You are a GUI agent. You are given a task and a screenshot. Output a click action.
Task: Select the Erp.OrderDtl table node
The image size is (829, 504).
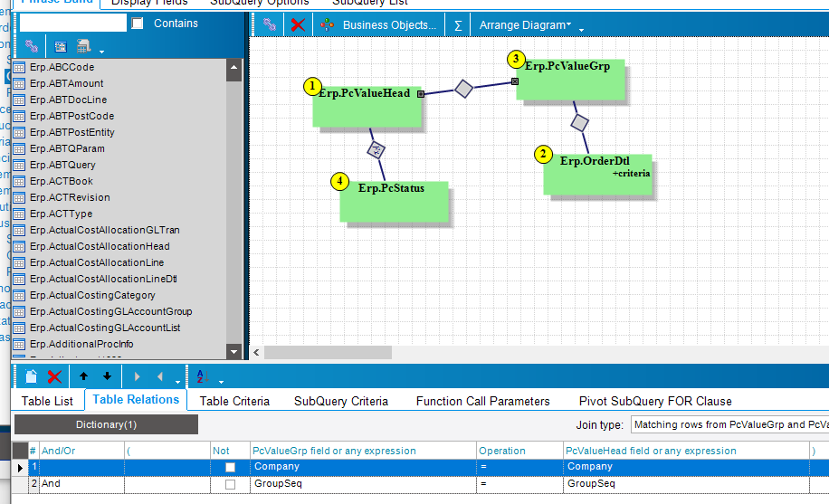597,175
